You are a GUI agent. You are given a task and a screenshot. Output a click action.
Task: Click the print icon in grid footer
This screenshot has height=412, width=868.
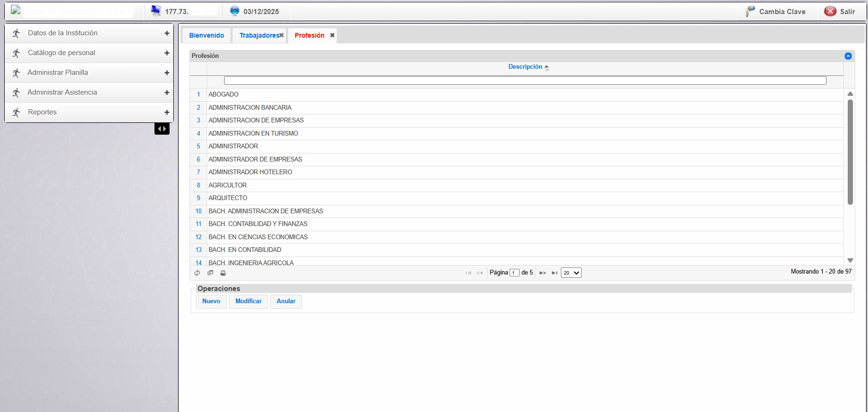point(223,273)
